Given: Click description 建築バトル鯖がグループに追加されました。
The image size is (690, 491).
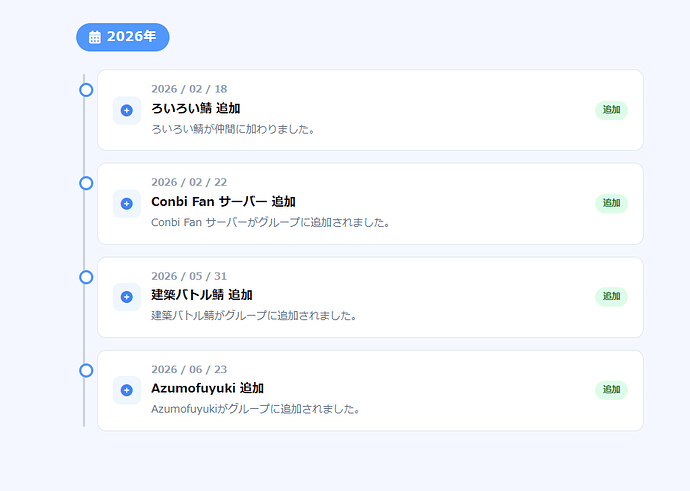Looking at the screenshot, I should coord(254,316).
